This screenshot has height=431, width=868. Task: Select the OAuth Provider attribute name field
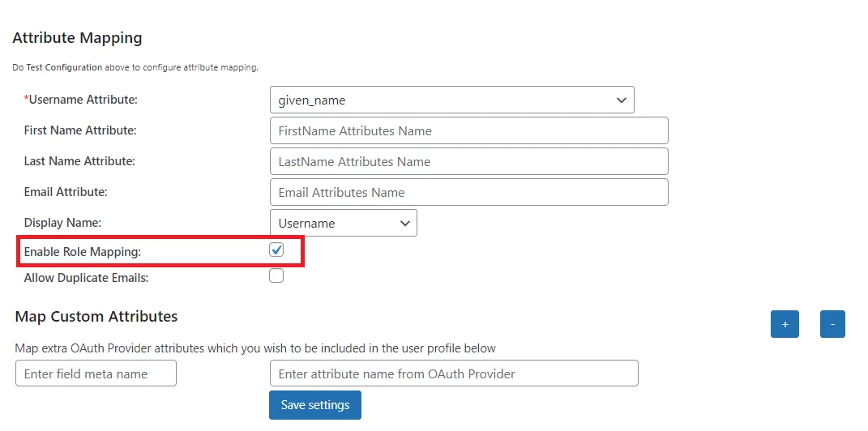(454, 373)
